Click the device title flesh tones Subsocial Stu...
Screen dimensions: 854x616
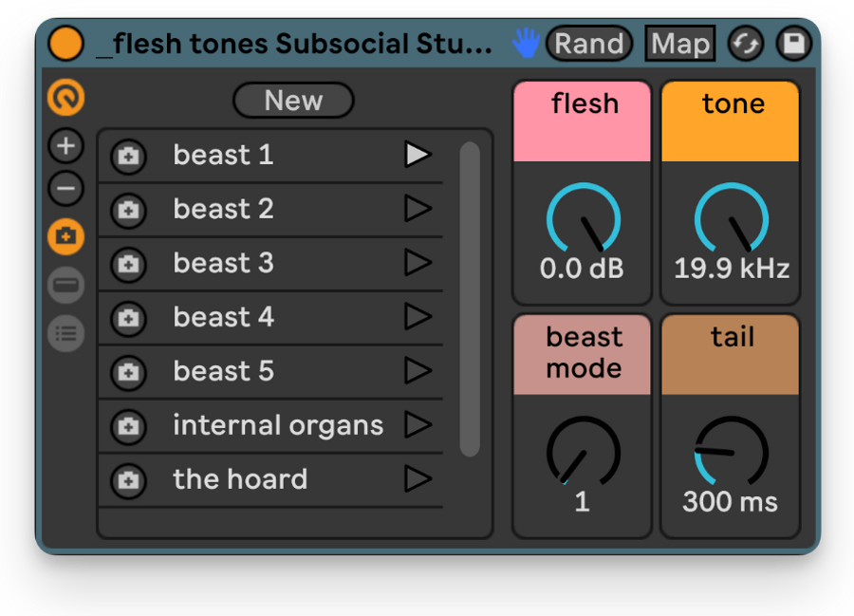295,44
